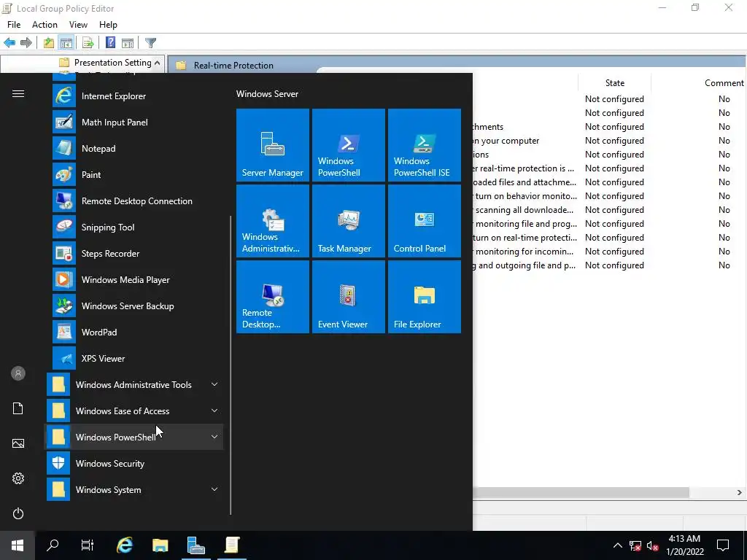The height and width of the screenshot is (560, 747).
Task: Open Windows Security from the app list
Action: coord(134,463)
